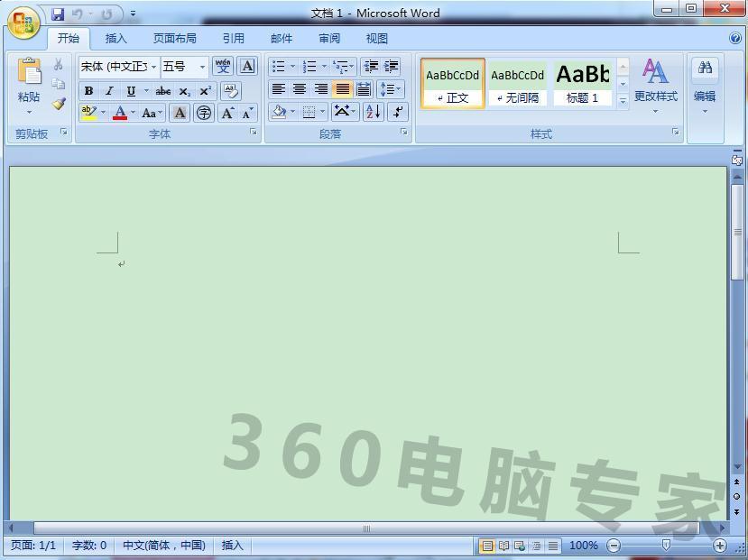Select the grow font icon

(x=227, y=113)
